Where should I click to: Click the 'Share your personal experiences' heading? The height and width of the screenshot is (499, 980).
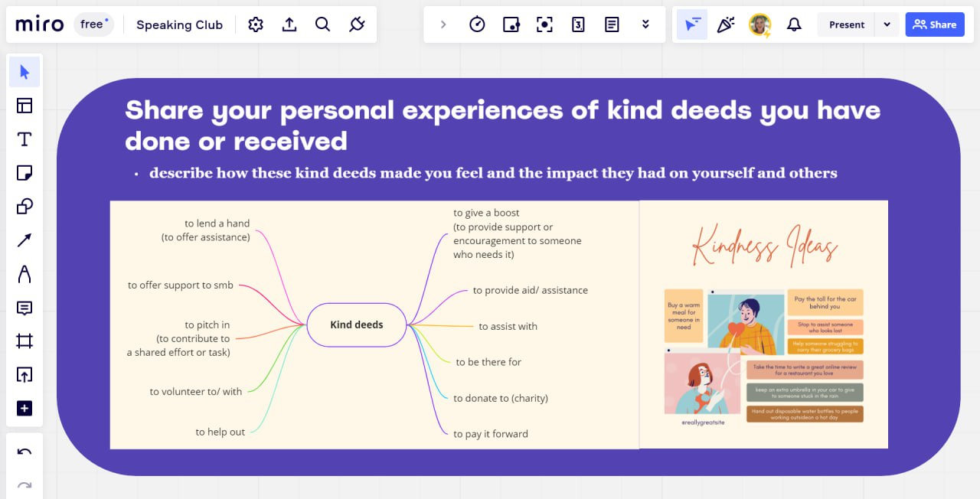(x=503, y=125)
